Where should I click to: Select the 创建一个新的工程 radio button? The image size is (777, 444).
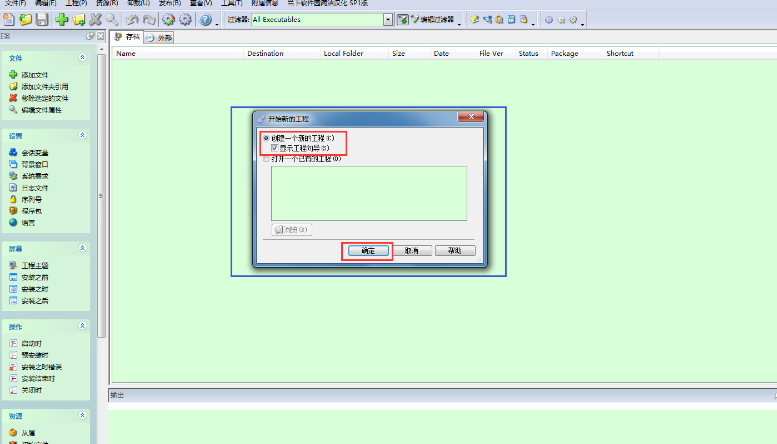(266, 138)
